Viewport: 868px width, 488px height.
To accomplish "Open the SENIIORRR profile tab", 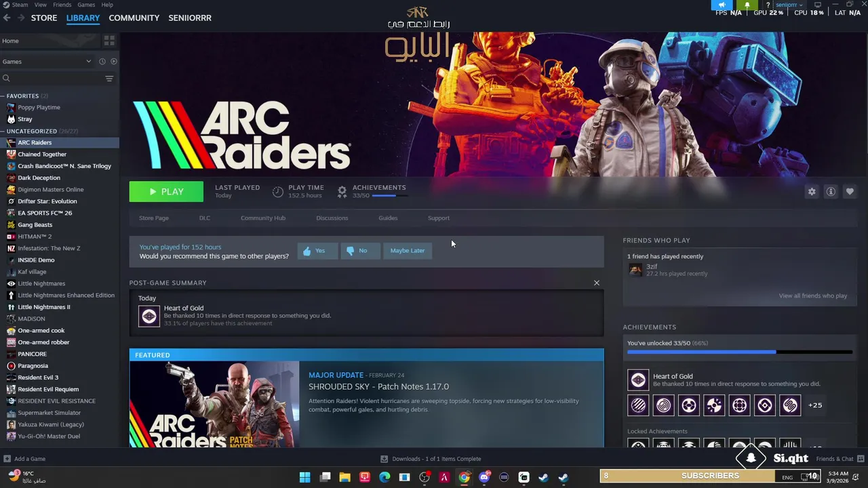I will click(190, 18).
